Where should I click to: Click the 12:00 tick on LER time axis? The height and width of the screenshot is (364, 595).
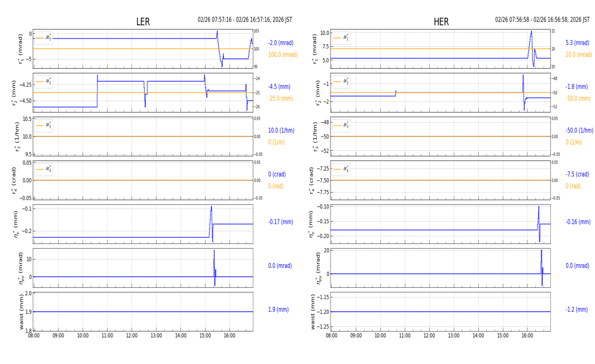pyautogui.click(x=131, y=336)
